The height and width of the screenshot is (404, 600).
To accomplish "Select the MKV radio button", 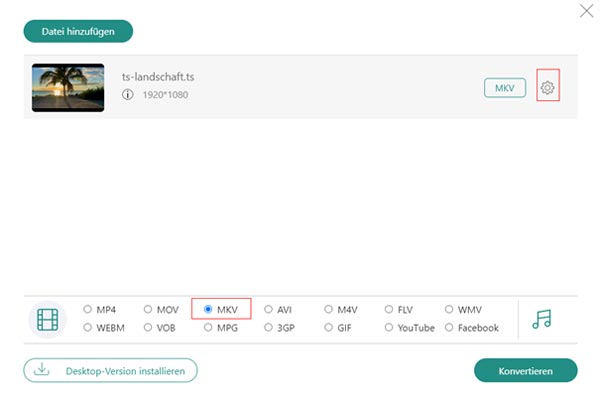I will (x=208, y=309).
